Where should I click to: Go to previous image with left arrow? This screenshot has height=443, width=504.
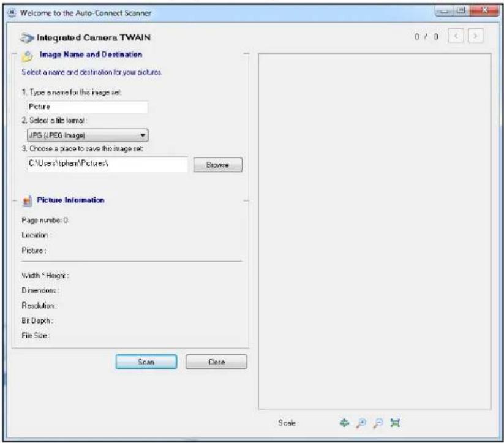click(x=456, y=36)
